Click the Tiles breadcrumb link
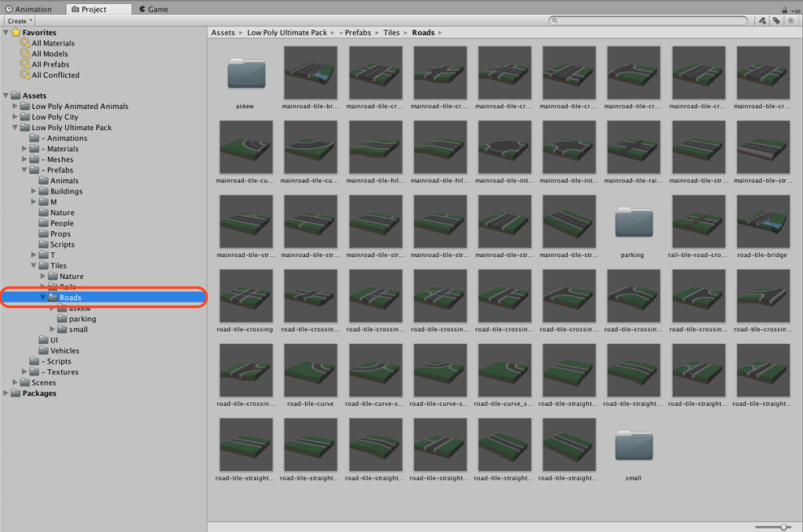This screenshot has width=803, height=532. tap(391, 33)
